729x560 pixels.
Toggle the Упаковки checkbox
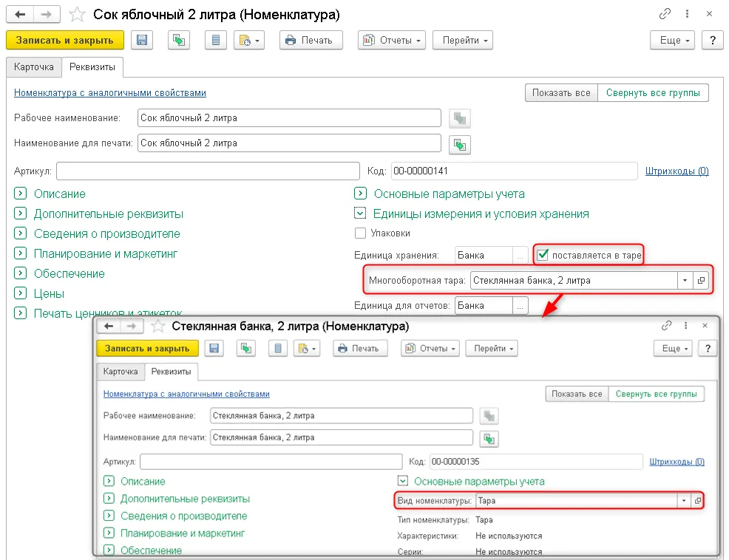click(360, 233)
